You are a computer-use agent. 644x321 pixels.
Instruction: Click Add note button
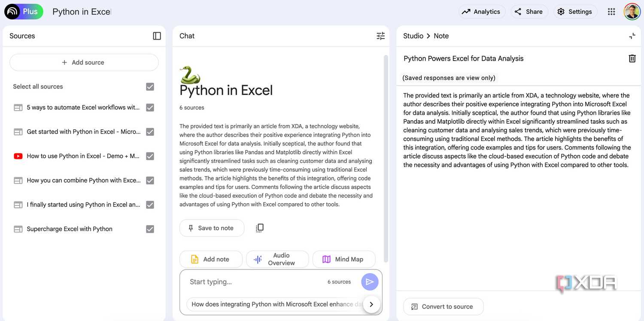click(x=211, y=259)
